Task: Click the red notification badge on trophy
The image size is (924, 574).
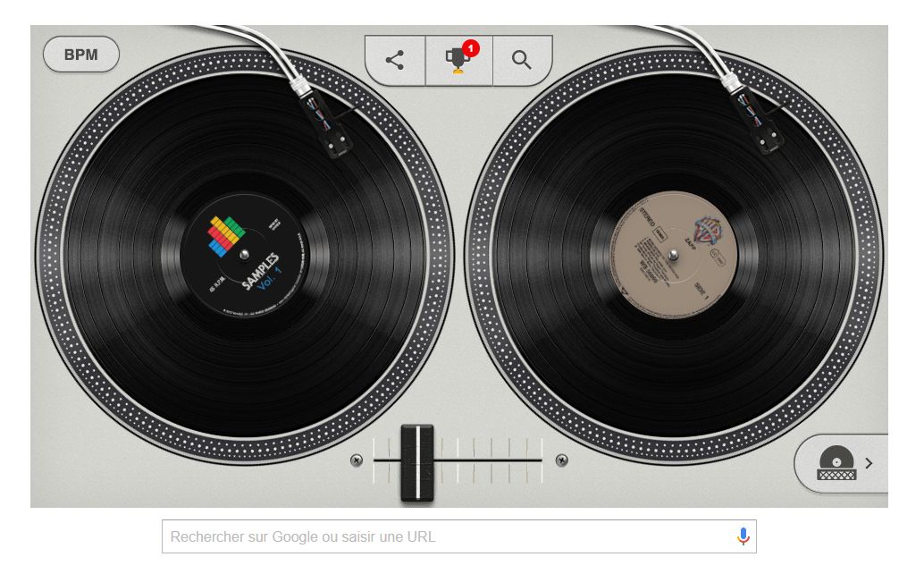Action: tap(470, 48)
